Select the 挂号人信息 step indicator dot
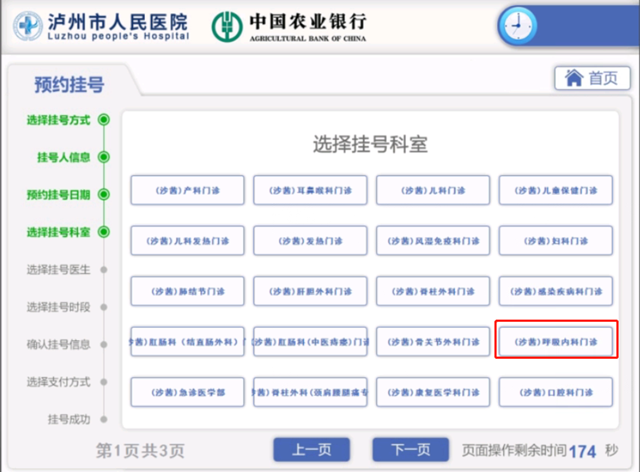 104,157
